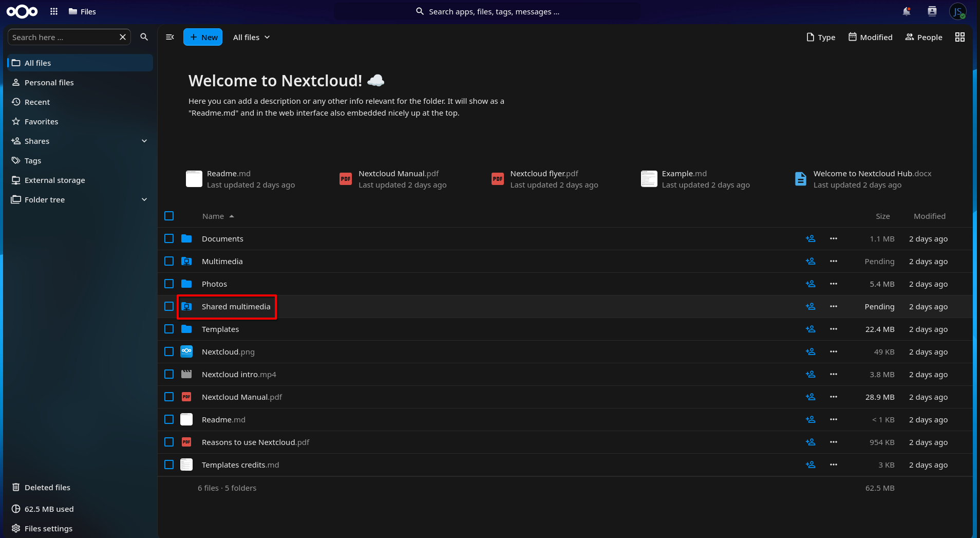Select the Photos folder checkbox

[x=169, y=284]
